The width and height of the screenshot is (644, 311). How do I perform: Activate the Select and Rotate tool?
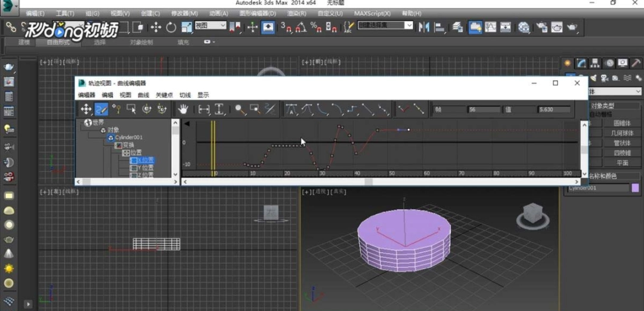pos(171,27)
